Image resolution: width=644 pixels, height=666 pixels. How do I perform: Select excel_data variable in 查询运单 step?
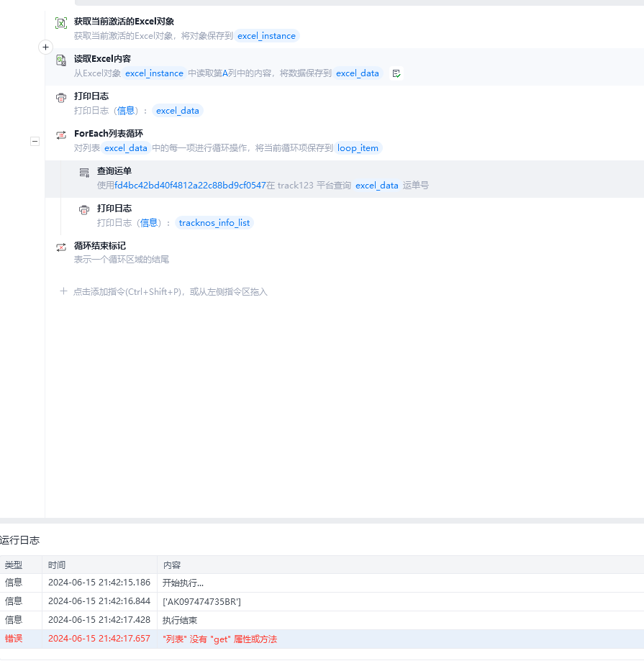377,186
